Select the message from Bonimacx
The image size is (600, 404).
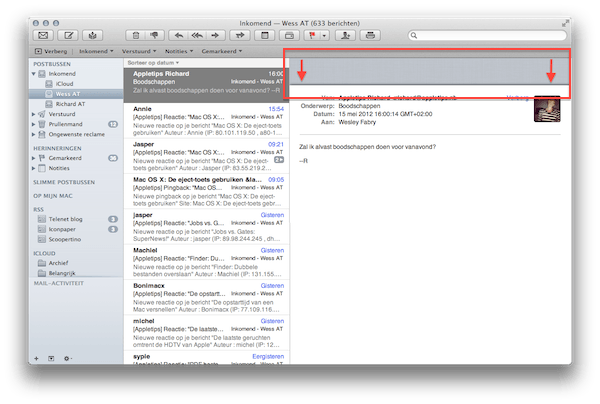pyautogui.click(x=206, y=297)
